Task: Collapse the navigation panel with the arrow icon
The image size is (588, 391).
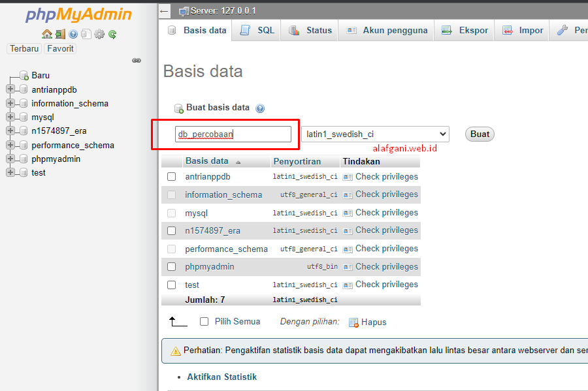Action: 165,10
